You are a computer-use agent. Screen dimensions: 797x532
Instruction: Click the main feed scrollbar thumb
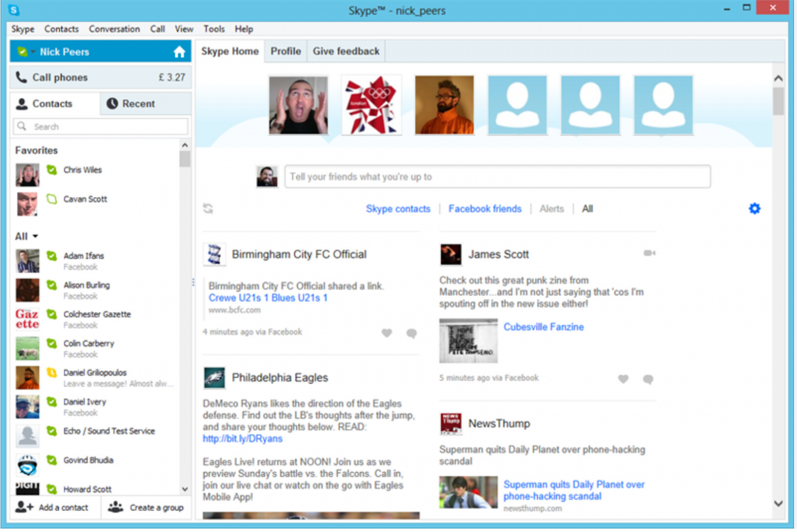778,101
